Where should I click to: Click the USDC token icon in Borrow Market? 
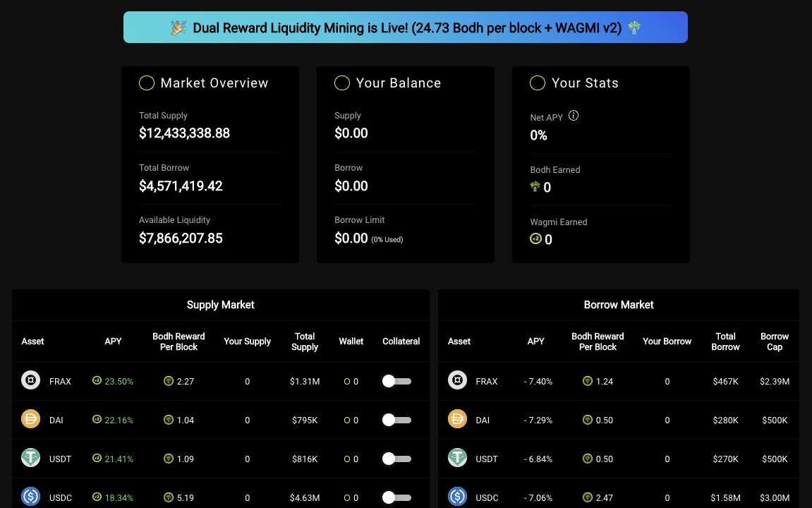(x=457, y=497)
